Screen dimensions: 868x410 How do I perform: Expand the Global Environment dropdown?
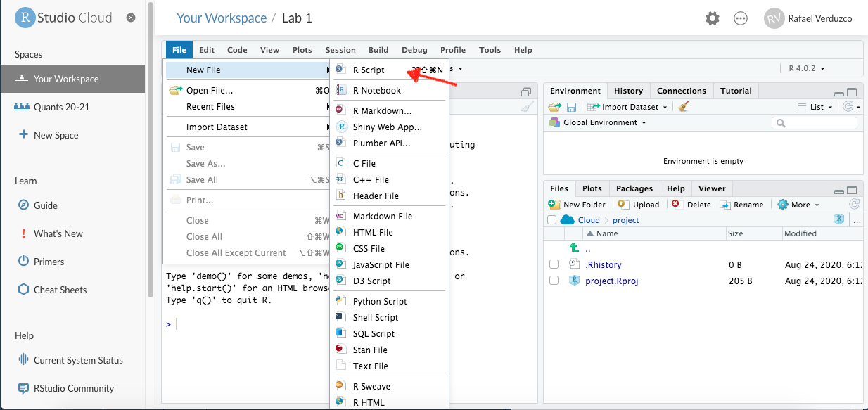[x=601, y=122]
